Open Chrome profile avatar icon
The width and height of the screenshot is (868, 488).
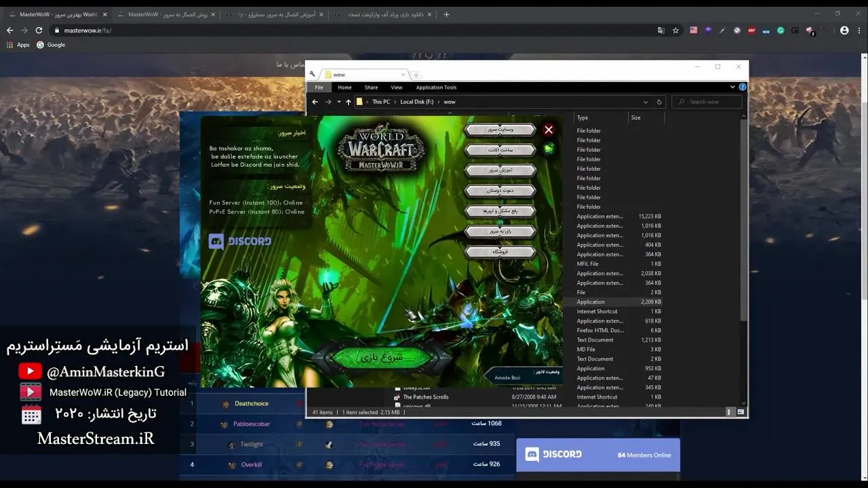[844, 30]
